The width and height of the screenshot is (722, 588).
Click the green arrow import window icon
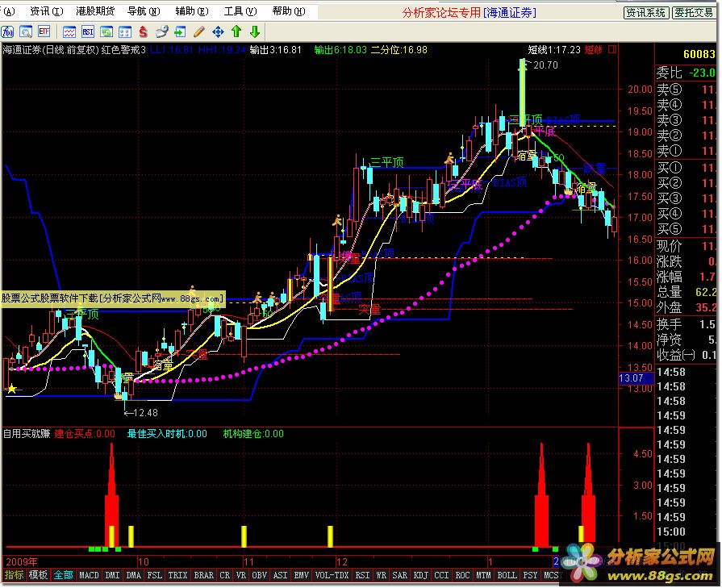click(180, 31)
